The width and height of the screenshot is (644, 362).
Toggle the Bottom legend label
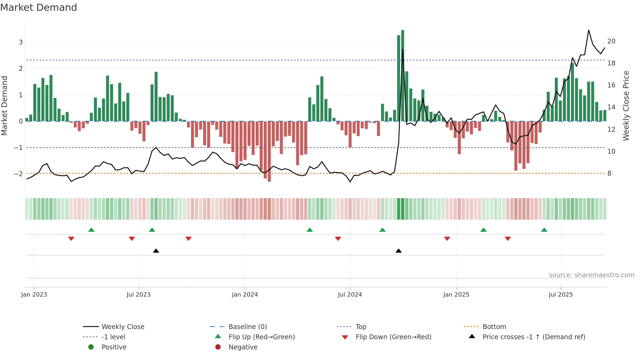(495, 327)
